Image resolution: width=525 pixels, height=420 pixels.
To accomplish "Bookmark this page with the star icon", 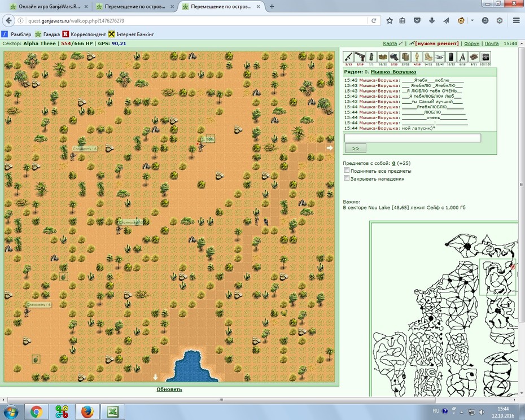I will [390, 21].
